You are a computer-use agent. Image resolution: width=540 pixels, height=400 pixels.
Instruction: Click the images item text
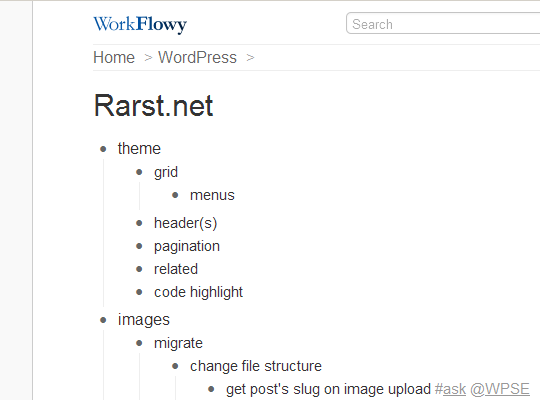pos(144,320)
